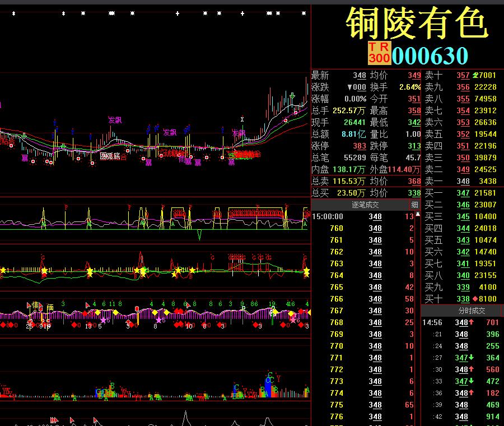
Task: Select the 分时成交 panel header
Action: 472,311
